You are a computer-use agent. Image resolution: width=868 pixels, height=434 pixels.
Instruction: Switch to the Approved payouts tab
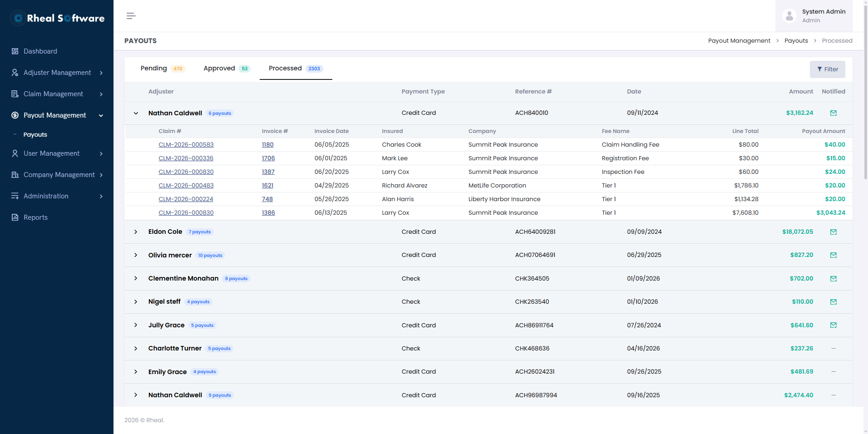point(227,69)
